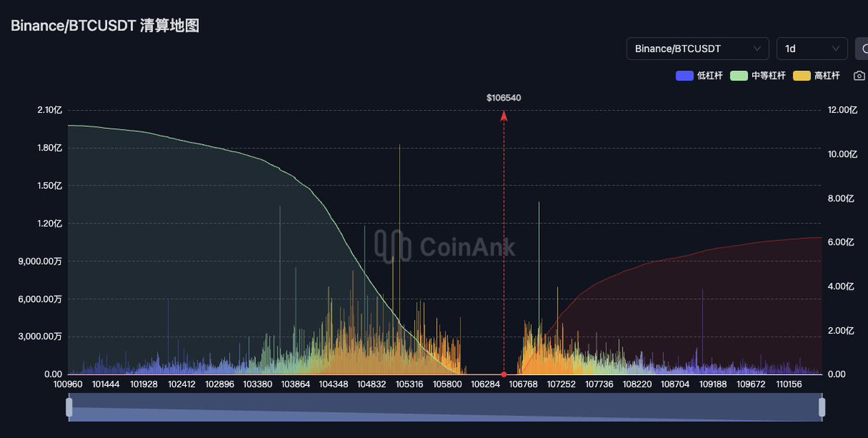Click the 109188 price tick label
Image resolution: width=868 pixels, height=438 pixels.
pyautogui.click(x=712, y=384)
